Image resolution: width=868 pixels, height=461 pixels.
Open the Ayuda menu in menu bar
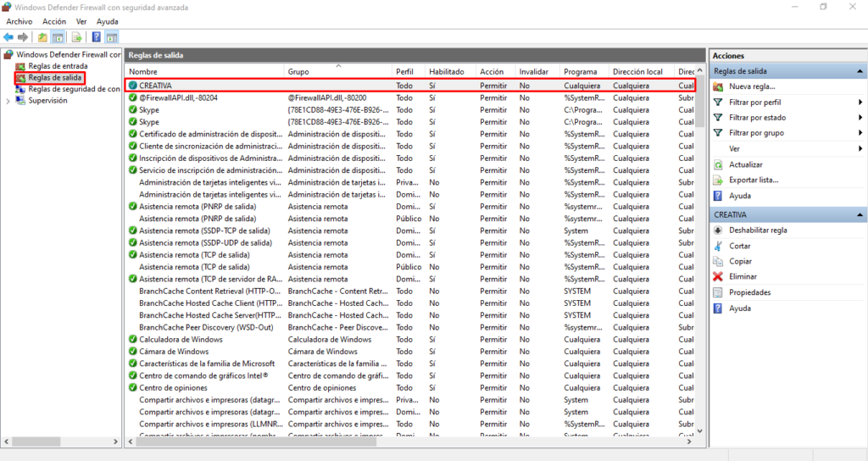[x=108, y=21]
